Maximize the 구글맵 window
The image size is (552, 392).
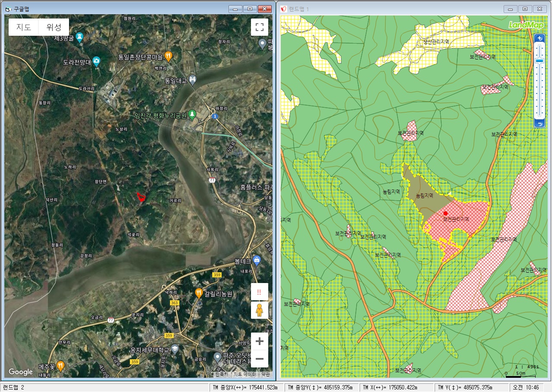coord(250,9)
